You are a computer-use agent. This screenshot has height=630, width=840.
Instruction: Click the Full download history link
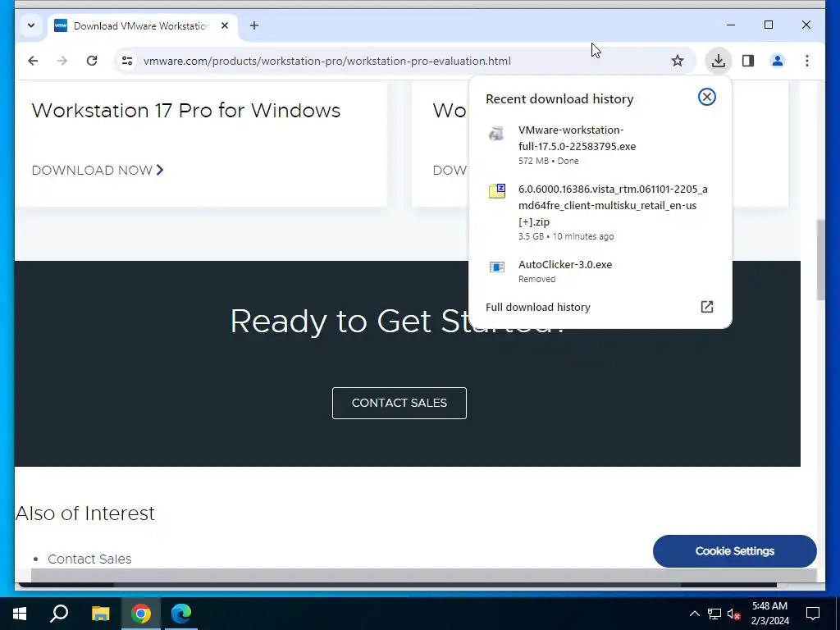pos(538,308)
